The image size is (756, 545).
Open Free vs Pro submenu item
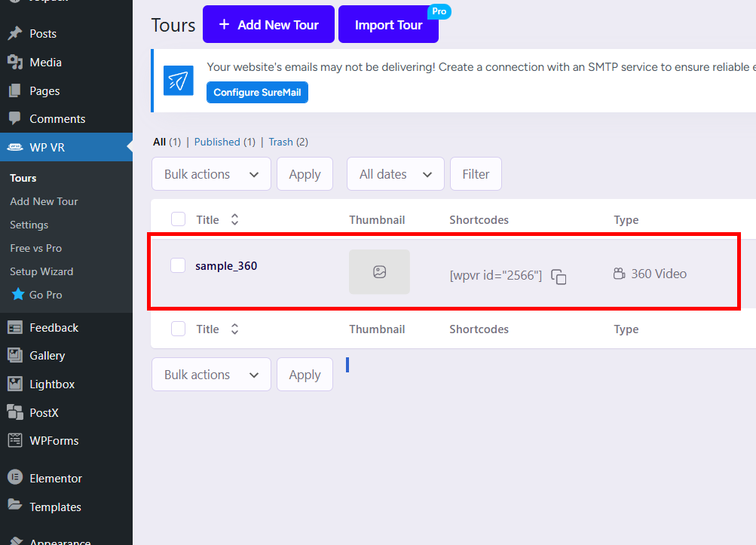pyautogui.click(x=35, y=248)
